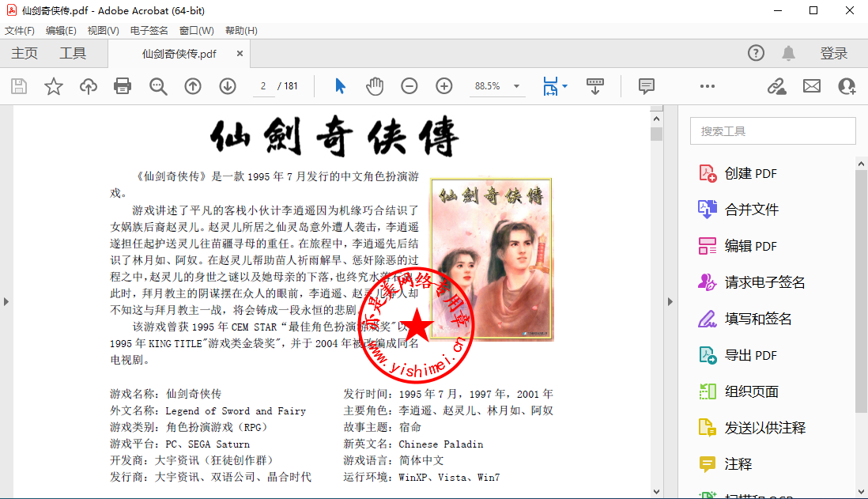View notifications bell
This screenshot has width=868, height=499.
tap(788, 53)
